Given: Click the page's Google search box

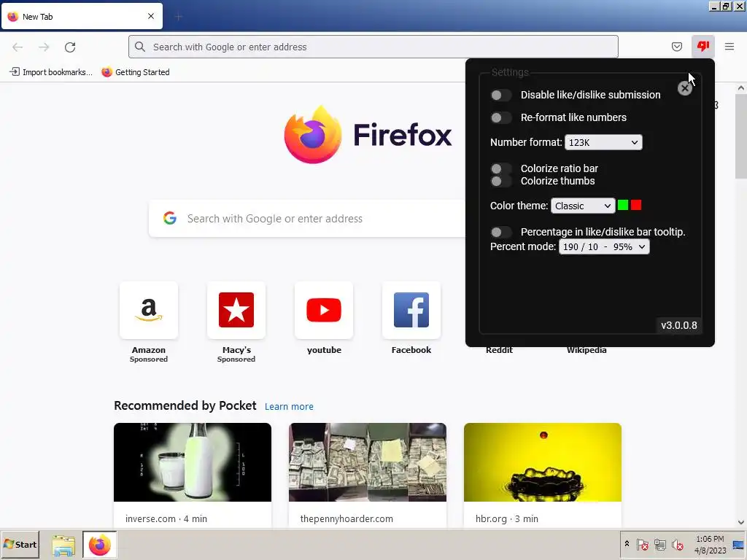Looking at the screenshot, I should pyautogui.click(x=307, y=218).
